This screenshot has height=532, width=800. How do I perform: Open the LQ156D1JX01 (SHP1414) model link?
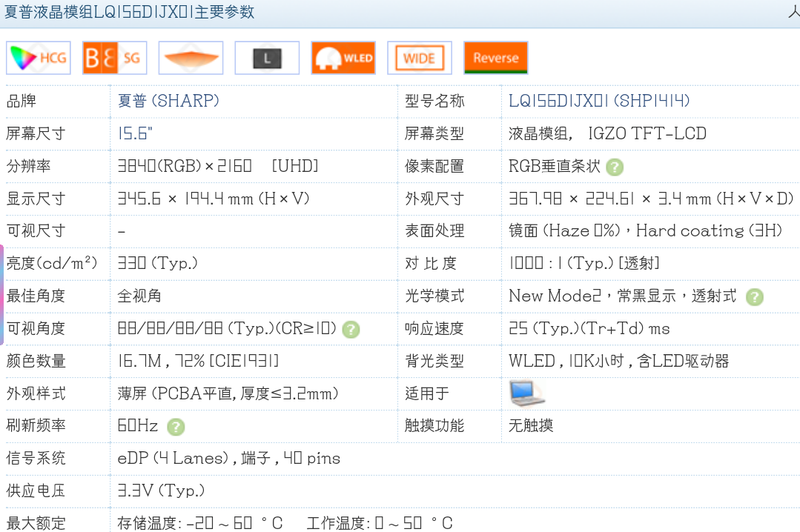coord(599,101)
